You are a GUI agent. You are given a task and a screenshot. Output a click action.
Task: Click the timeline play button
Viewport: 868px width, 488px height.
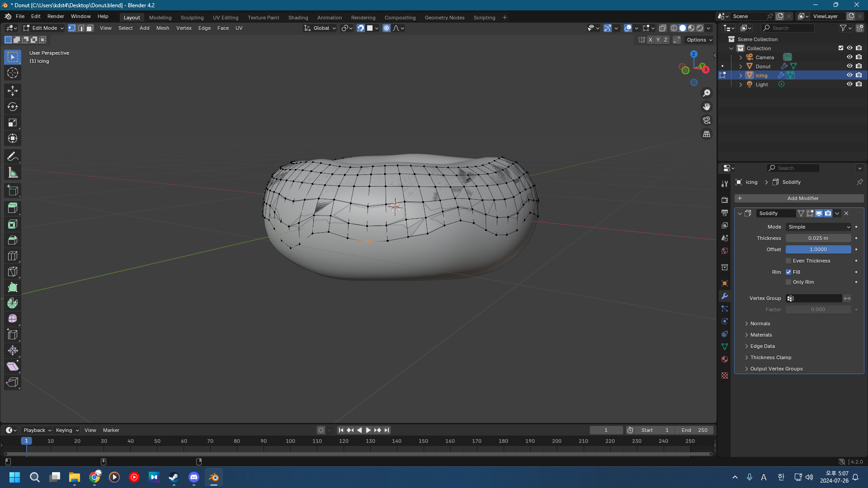[368, 430]
